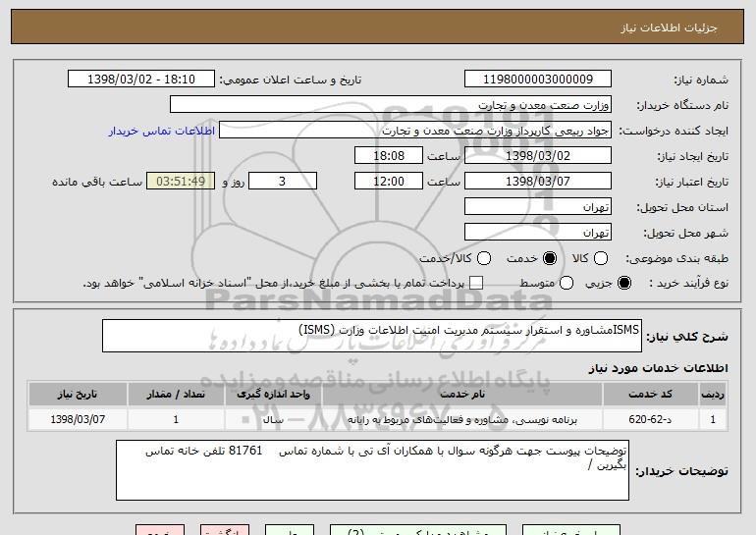Click the page title جزئیات اطلاعات نیاز
The width and height of the screenshot is (756, 535).
(669, 27)
